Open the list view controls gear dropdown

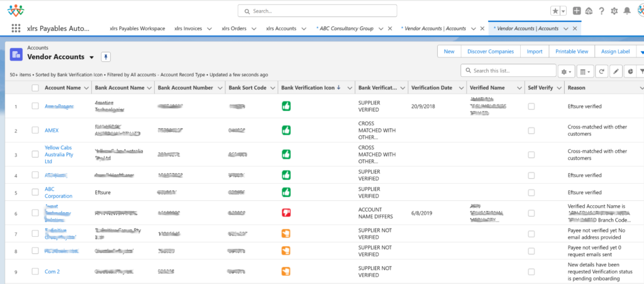coord(566,71)
